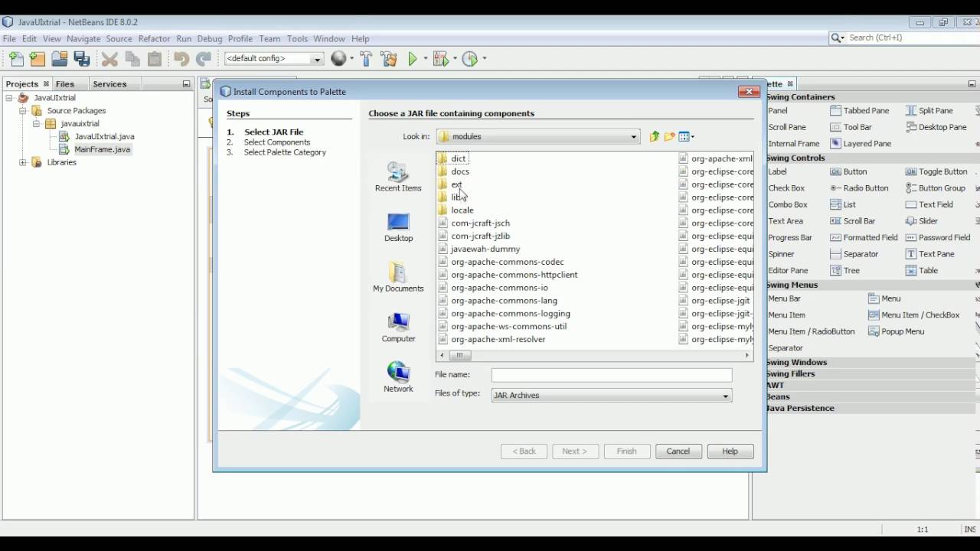
Task: Open the File menu
Action: point(9,39)
